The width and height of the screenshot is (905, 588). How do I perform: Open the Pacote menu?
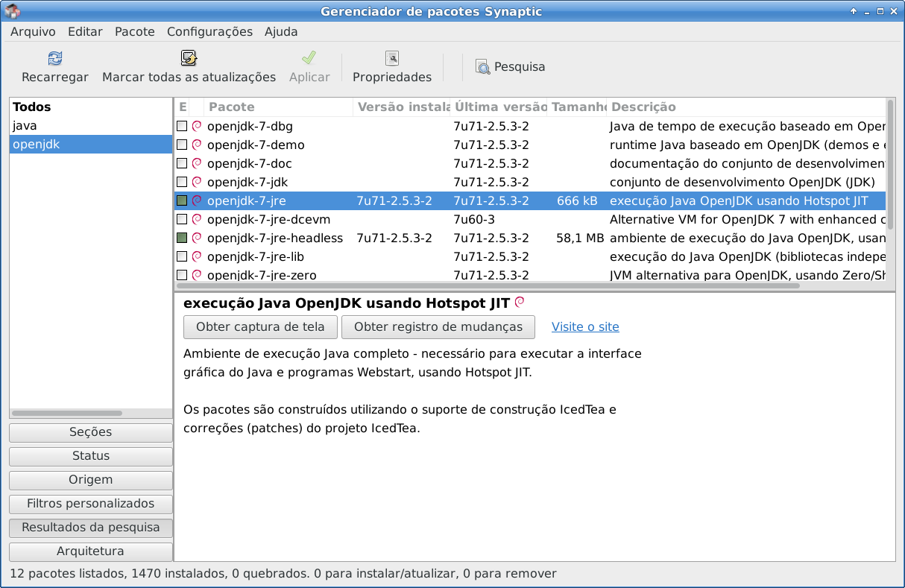[x=135, y=31]
